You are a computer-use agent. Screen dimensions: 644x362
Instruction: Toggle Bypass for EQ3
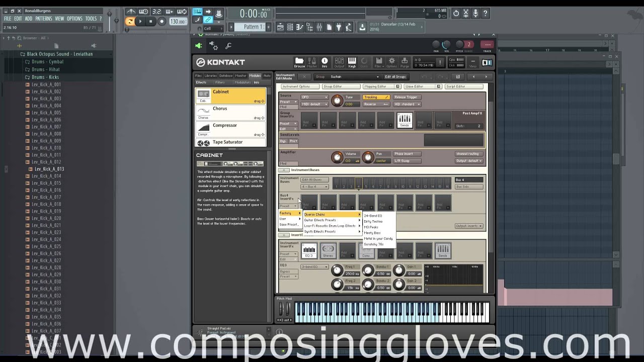pos(289,271)
